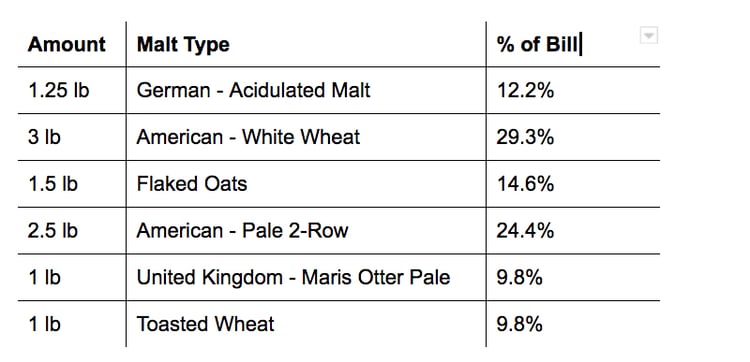The image size is (750, 362).
Task: Click the 29.3% cell
Action: [x=573, y=137]
